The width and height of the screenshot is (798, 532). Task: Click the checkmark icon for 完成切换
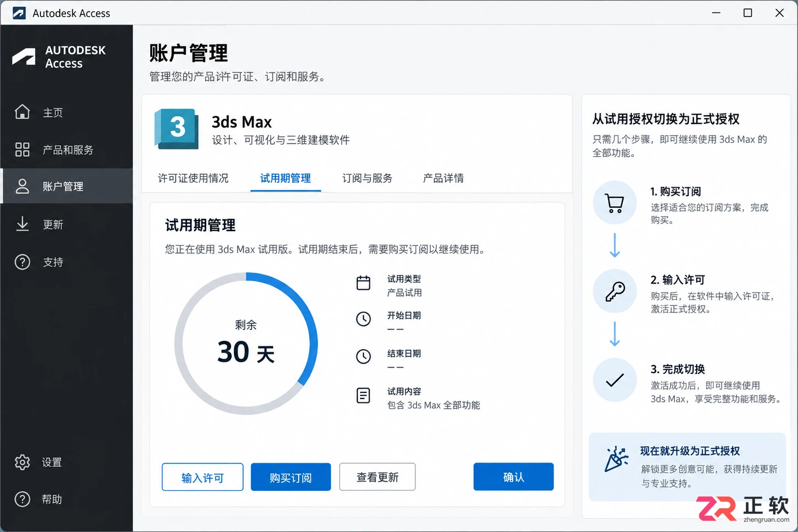[615, 380]
